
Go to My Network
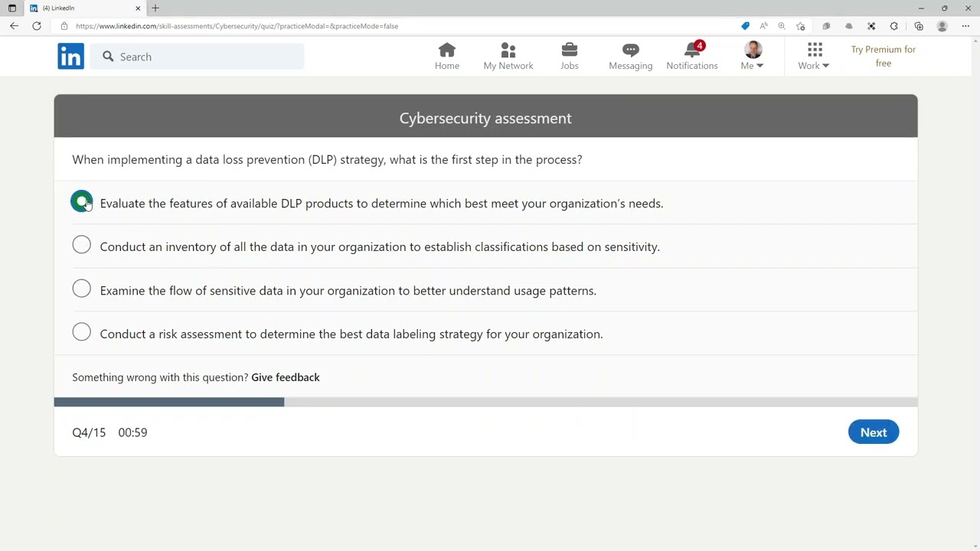(508, 51)
